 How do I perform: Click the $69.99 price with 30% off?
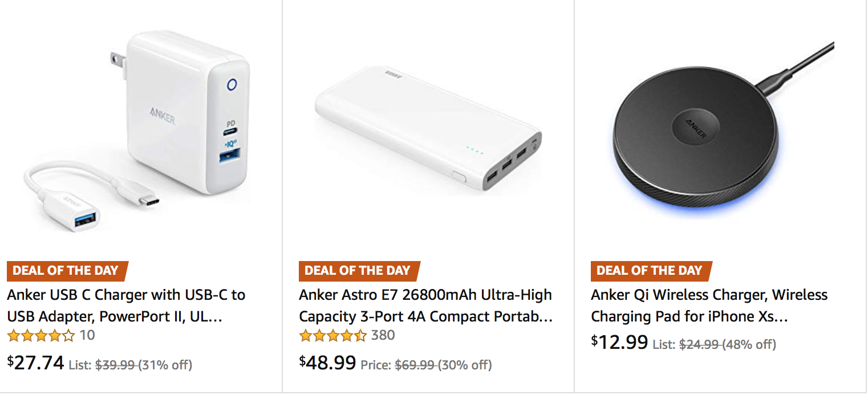coord(443,365)
